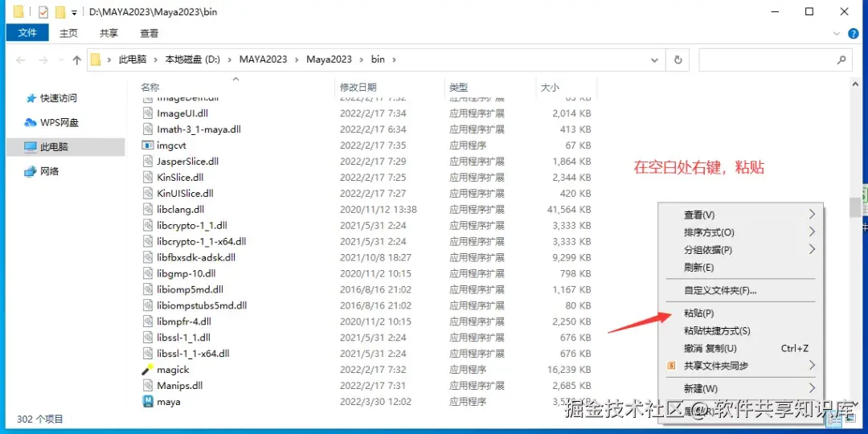Select the libcrypto-1_1-x64.dll file icon
The height and width of the screenshot is (434, 868).
pos(147,241)
